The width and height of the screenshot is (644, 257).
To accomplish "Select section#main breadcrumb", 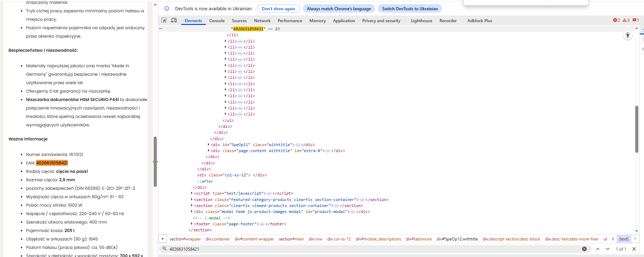I will tap(291, 239).
